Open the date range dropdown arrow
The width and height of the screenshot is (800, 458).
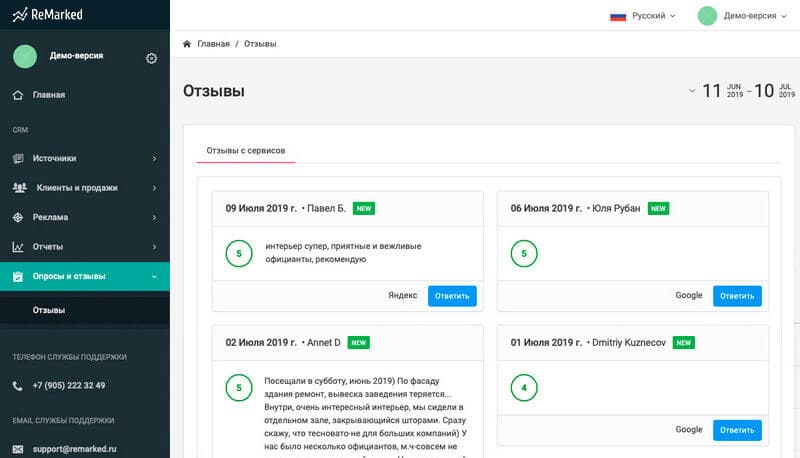point(692,91)
